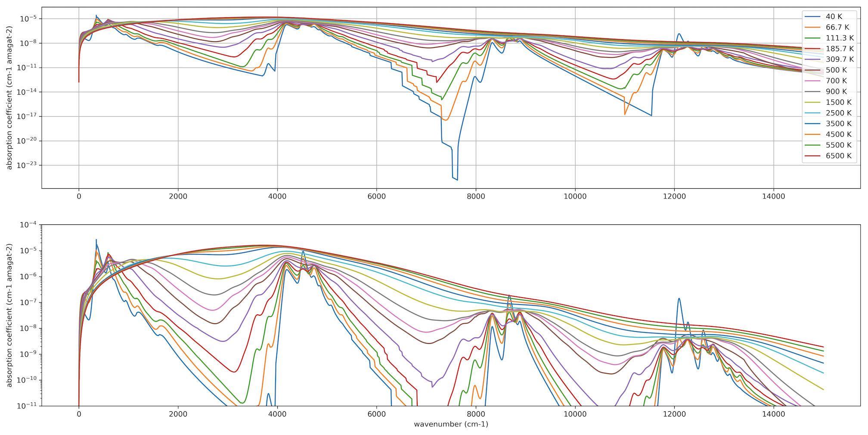Select the '66.7 K' legend entry

click(x=837, y=27)
